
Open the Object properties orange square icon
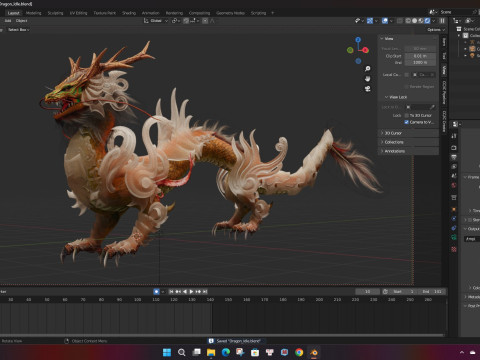coord(454,209)
